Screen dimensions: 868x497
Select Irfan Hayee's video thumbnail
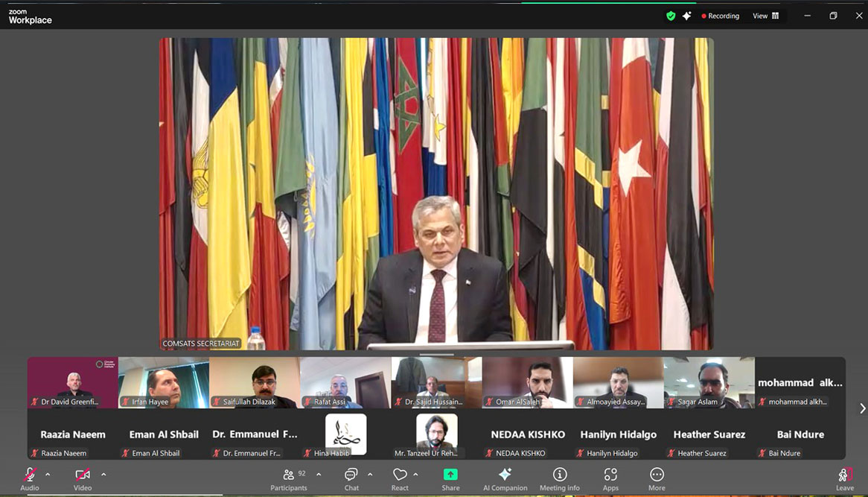pos(164,383)
